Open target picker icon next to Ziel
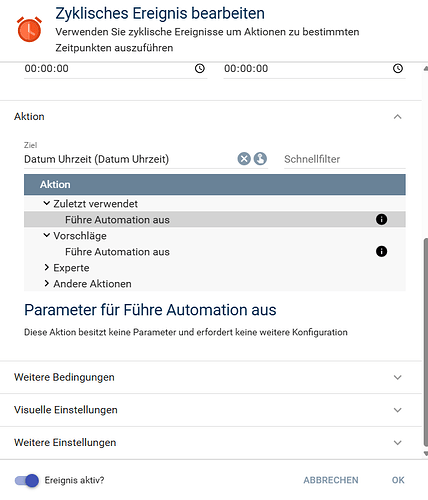 [x=260, y=159]
